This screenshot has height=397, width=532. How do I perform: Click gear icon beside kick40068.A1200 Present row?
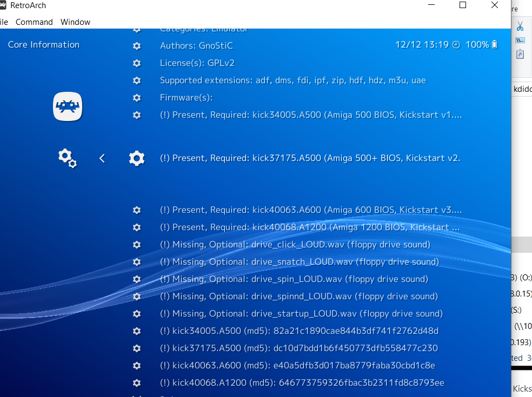(x=137, y=227)
